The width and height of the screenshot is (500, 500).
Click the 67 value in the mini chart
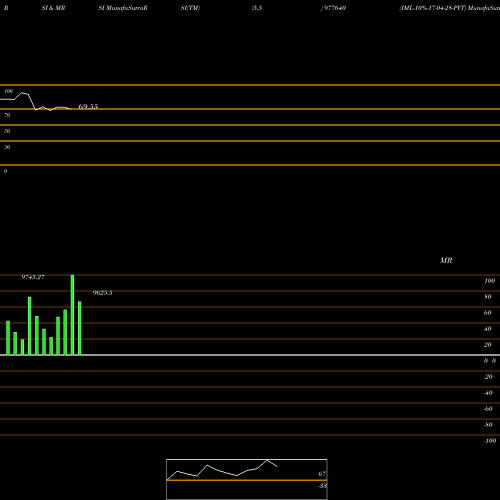pos(322,474)
